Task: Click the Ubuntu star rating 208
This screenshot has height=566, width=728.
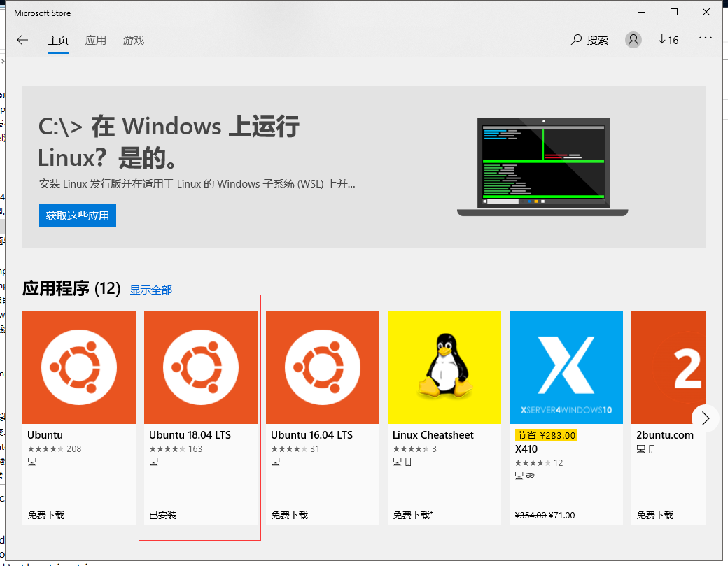Action: 55,449
